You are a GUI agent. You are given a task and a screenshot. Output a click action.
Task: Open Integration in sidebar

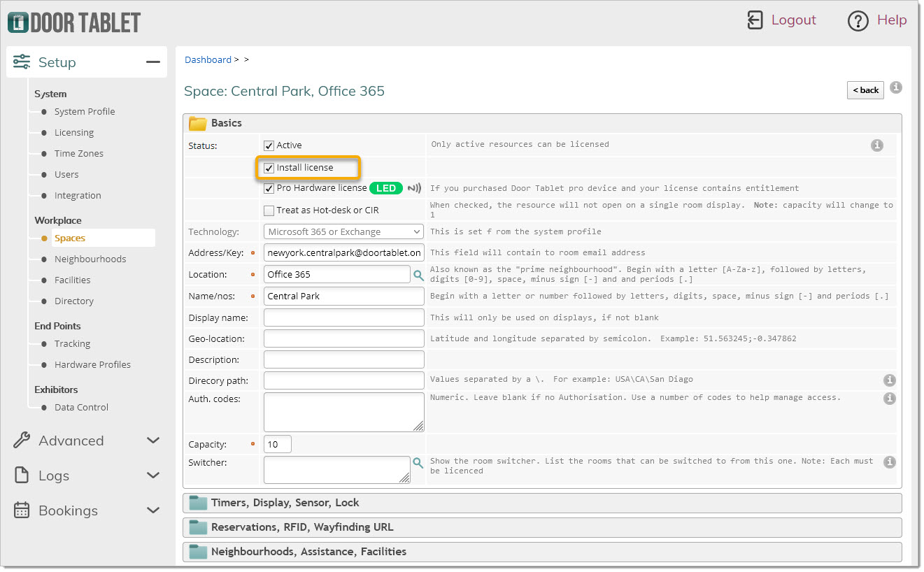pyautogui.click(x=78, y=196)
